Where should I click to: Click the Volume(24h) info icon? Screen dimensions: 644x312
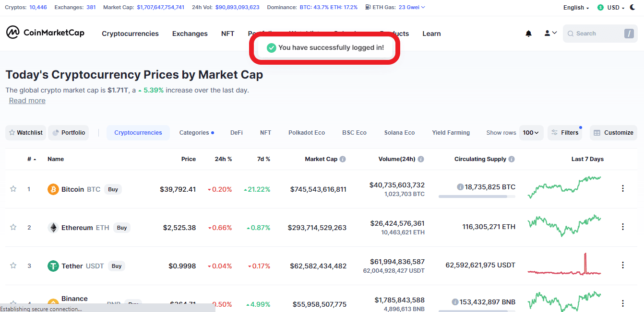click(x=420, y=159)
